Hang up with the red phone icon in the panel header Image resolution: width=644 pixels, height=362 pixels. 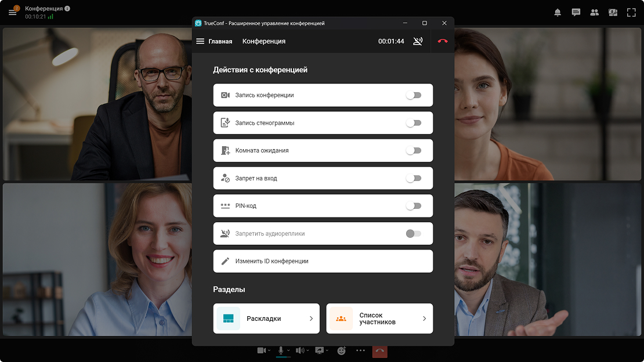443,41
